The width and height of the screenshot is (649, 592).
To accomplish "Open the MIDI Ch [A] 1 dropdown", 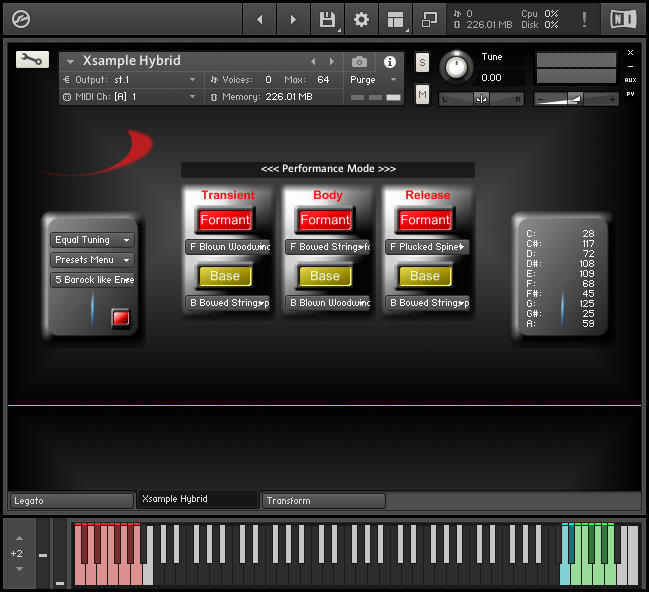I will click(130, 97).
